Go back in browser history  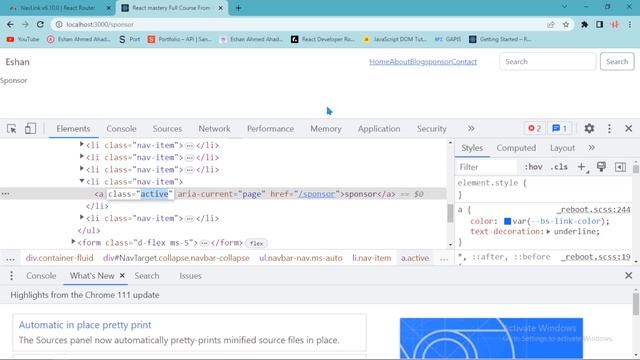[x=10, y=24]
